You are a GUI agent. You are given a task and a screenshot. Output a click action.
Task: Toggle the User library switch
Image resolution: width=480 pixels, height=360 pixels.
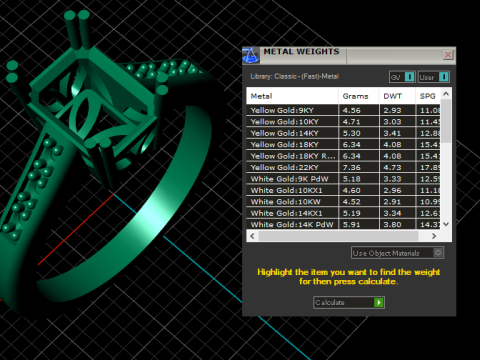(434, 77)
